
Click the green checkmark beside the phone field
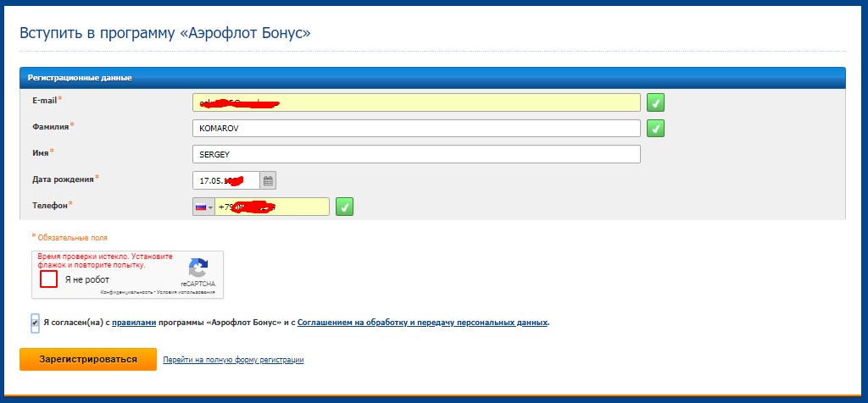click(344, 207)
